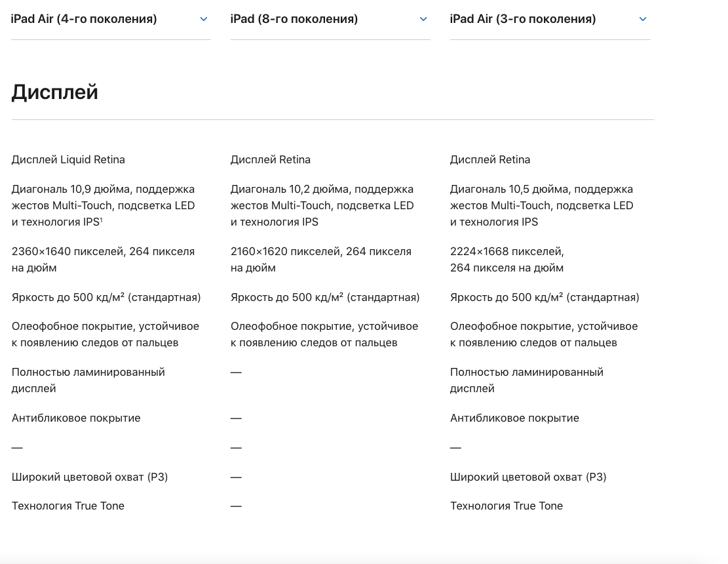Click Яркость до 500 кд/м² in iPad 8 column
The image size is (728, 564).
coord(325,297)
